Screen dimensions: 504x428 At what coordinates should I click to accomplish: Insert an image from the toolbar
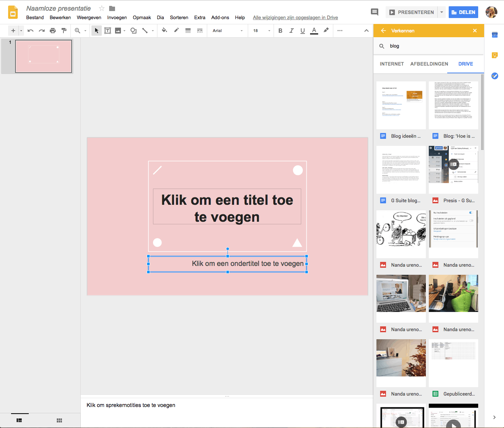click(x=119, y=31)
